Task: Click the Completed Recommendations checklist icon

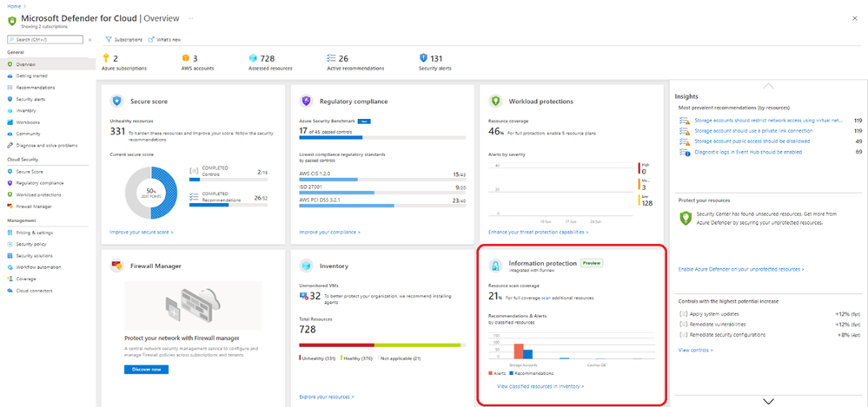Action: pyautogui.click(x=194, y=196)
